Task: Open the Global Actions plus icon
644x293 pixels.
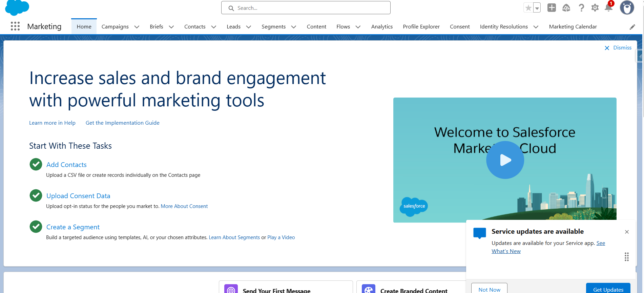Action: click(552, 7)
